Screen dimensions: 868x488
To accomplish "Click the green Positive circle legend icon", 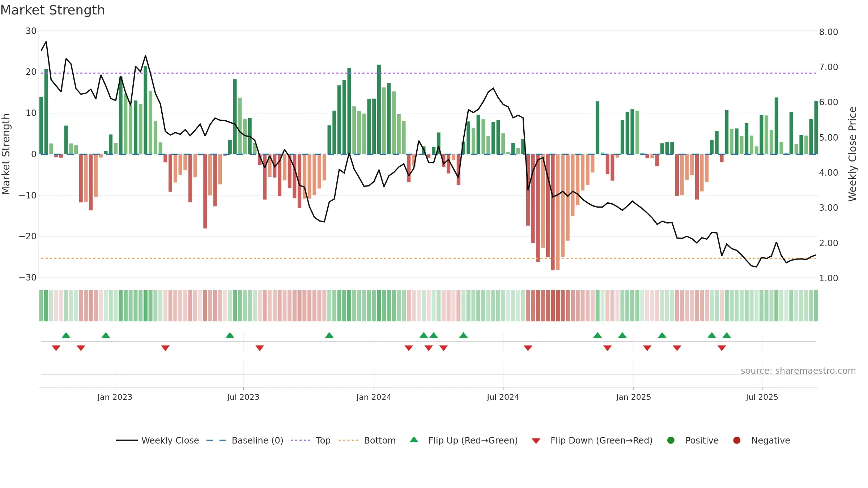I will 671,440.
